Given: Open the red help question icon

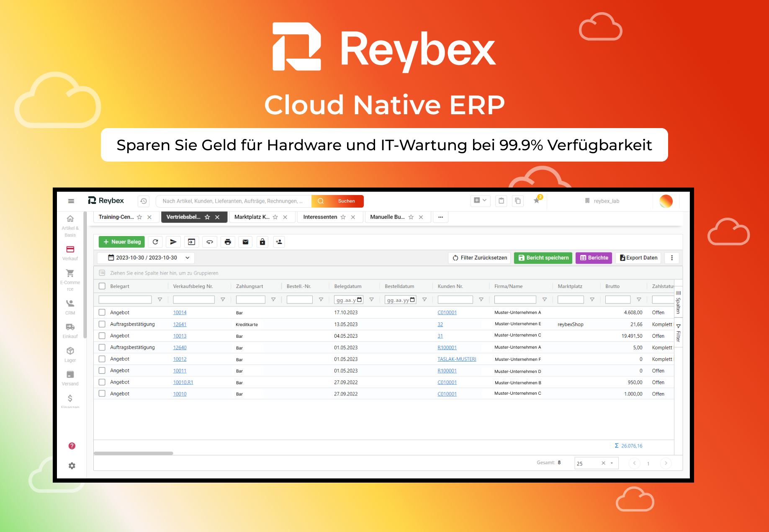Looking at the screenshot, I should tap(72, 446).
